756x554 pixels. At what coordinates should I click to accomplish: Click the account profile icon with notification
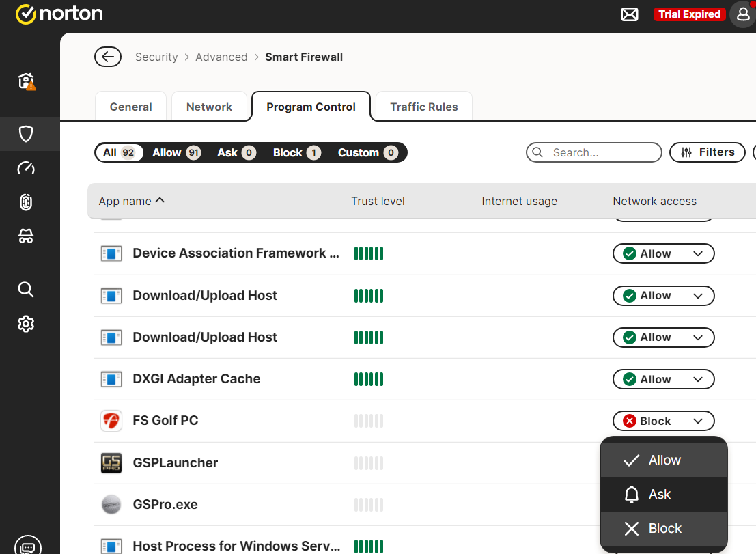click(742, 14)
